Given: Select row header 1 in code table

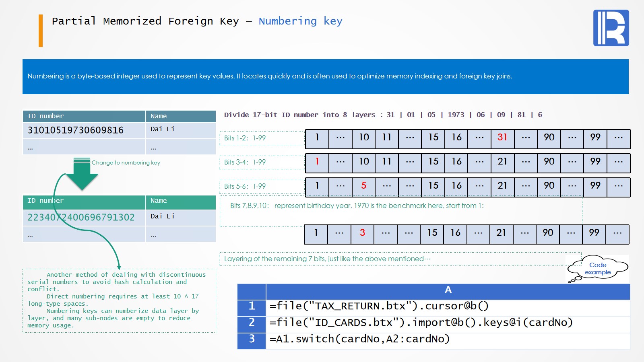Looking at the screenshot, I should 252,306.
